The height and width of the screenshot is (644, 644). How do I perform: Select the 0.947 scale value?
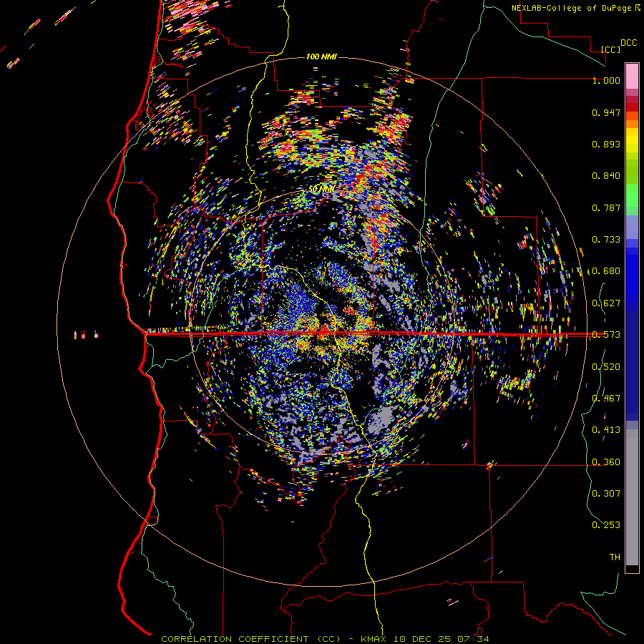606,112
